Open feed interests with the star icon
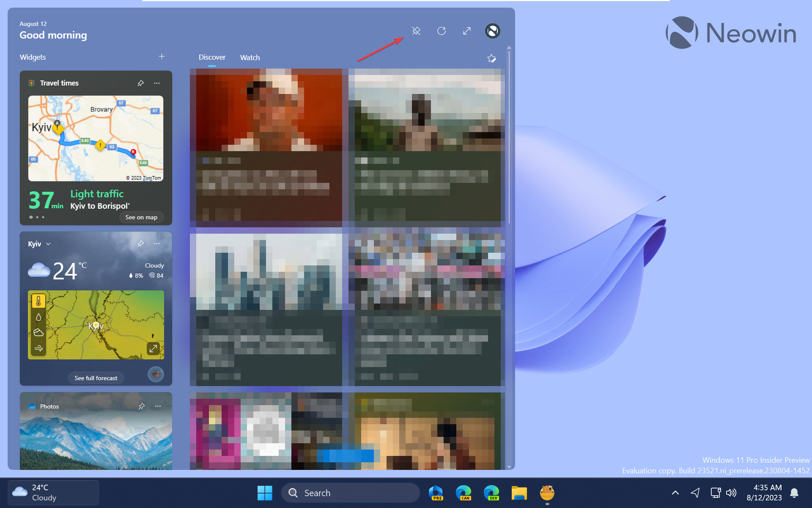Viewport: 812px width, 508px height. 491,58
